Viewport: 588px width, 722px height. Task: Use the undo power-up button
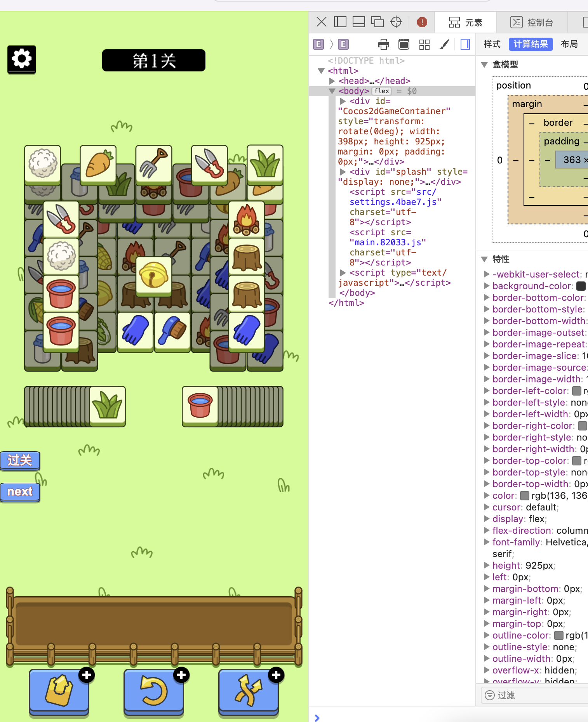154,692
